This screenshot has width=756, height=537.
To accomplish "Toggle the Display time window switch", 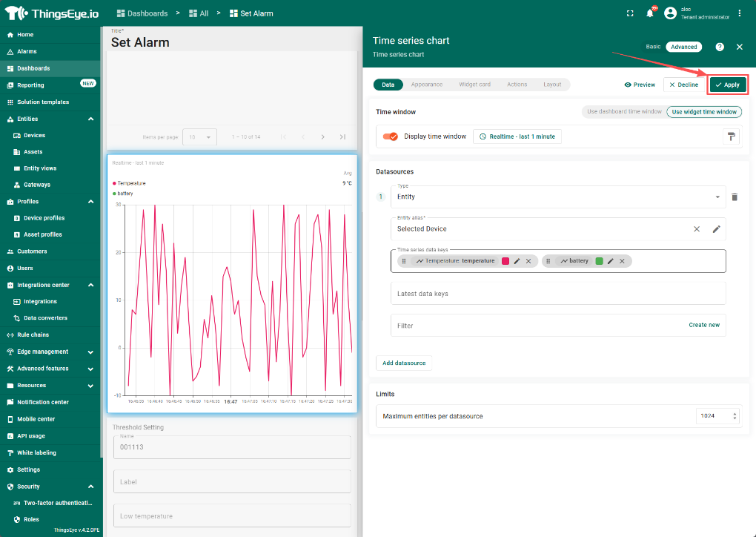I will pos(391,136).
